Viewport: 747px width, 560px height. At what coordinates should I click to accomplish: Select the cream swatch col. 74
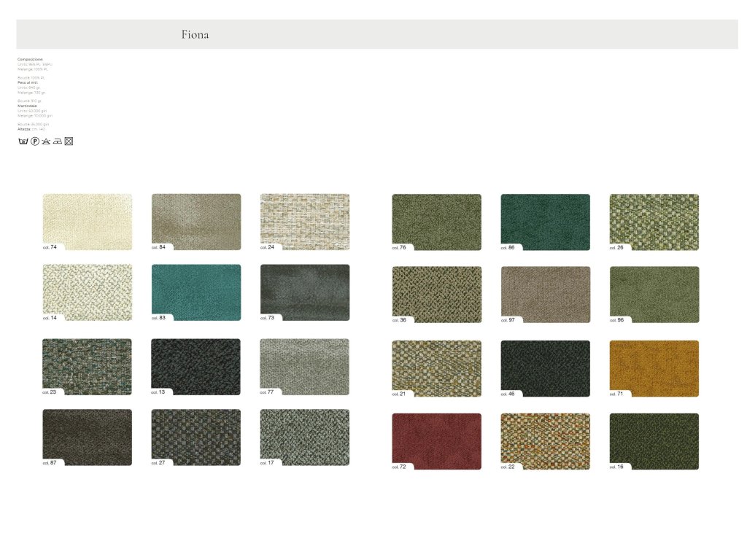click(x=88, y=221)
